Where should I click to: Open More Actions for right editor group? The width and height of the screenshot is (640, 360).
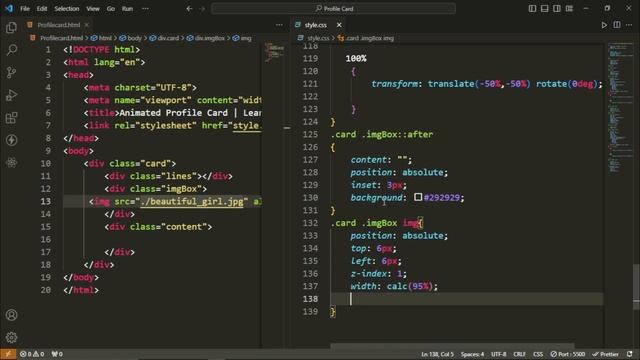pos(629,25)
